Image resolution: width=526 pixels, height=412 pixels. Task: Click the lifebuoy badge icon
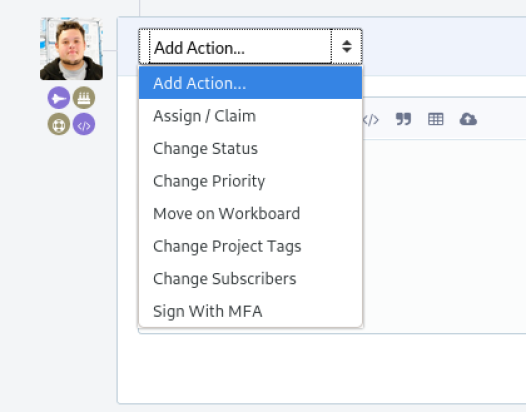pyautogui.click(x=59, y=124)
